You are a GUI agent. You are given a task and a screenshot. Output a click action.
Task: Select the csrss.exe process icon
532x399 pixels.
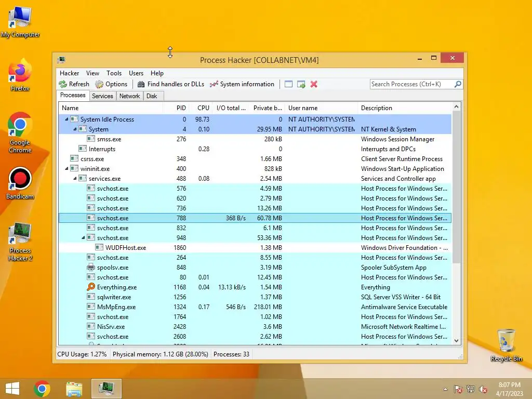click(74, 158)
